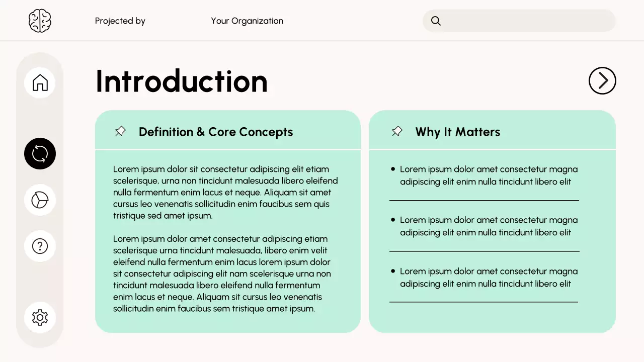Select the 'Projected by' label
Viewport: 644px width, 362px height.
pos(120,21)
